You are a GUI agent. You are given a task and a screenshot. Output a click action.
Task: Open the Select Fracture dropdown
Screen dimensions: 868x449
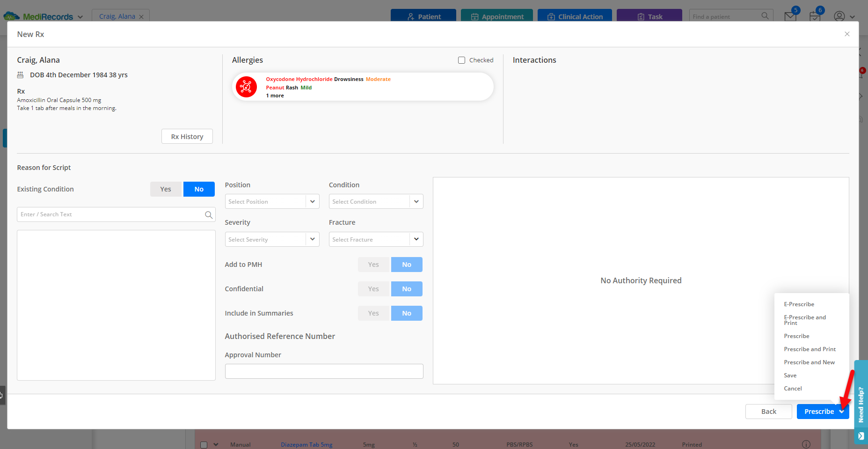[376, 240]
